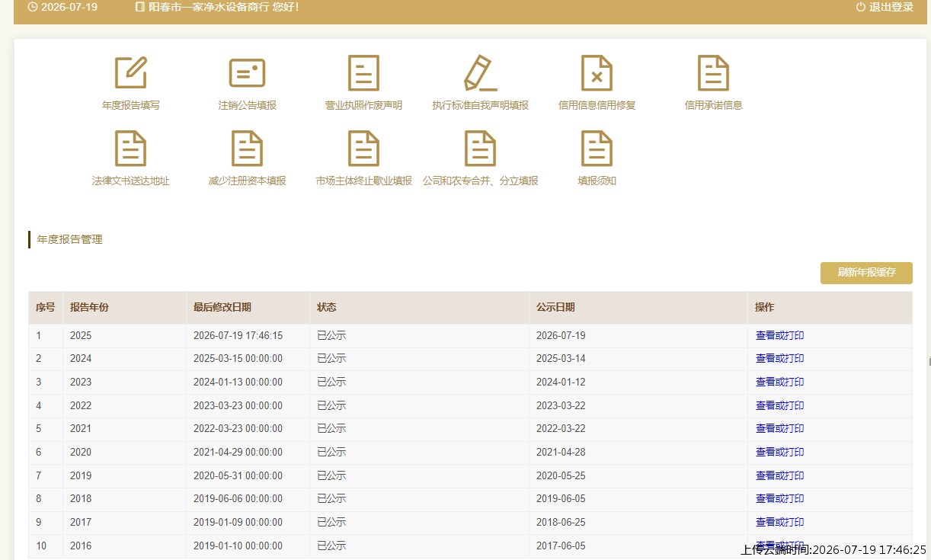Click the 刷新年报缓存 button
The height and width of the screenshot is (560, 931).
(866, 273)
